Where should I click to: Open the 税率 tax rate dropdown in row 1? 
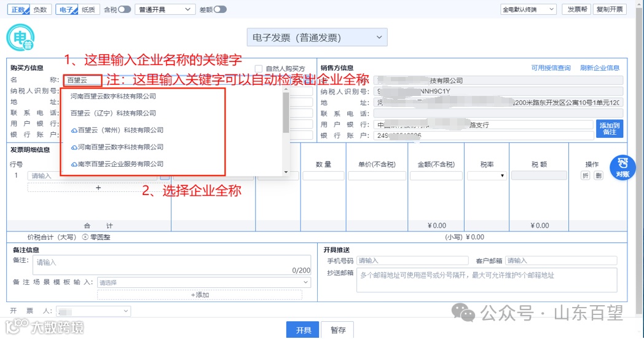487,176
